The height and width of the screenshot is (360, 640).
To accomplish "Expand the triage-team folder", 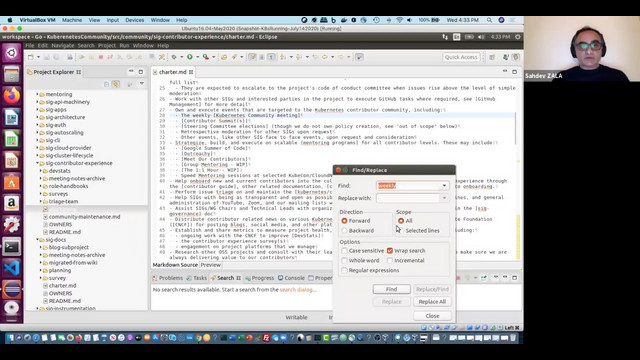I will coord(41,201).
